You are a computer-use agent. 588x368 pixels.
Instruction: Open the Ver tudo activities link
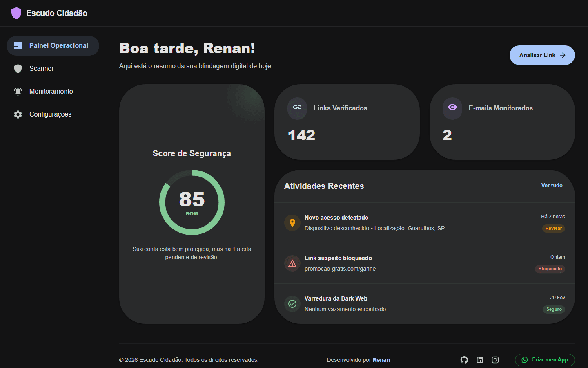pos(552,186)
